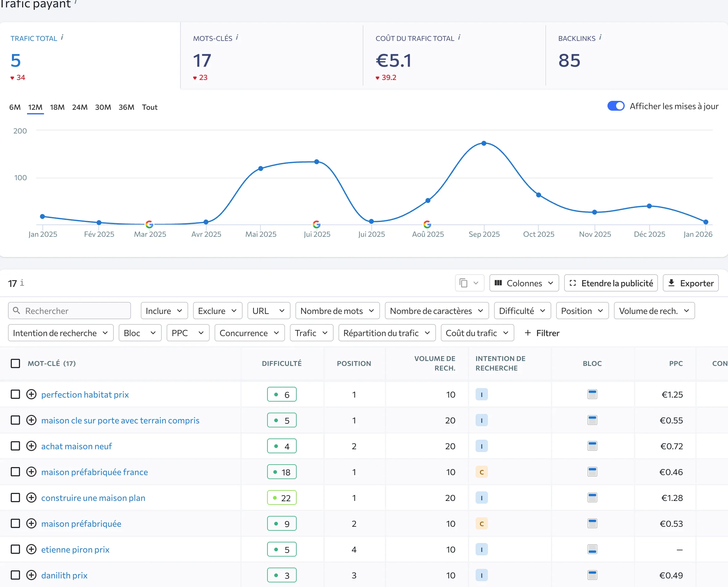Tick checkbox for construire une maison plan

pos(15,498)
